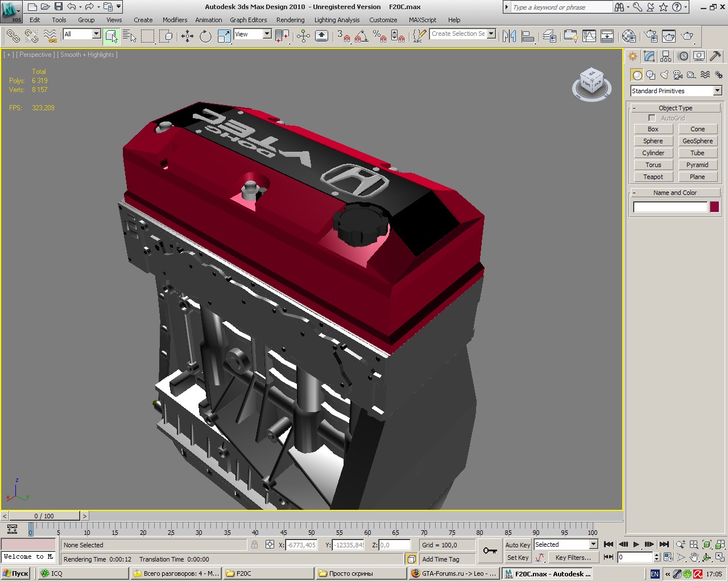The image size is (728, 582).
Task: Click the Mirror tool icon
Action: pos(509,36)
